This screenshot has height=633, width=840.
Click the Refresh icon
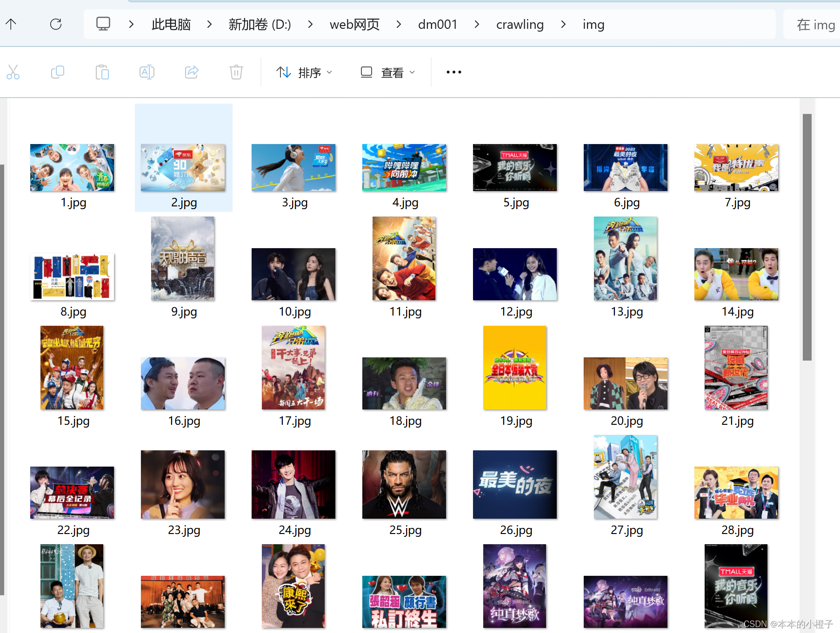pos(56,24)
